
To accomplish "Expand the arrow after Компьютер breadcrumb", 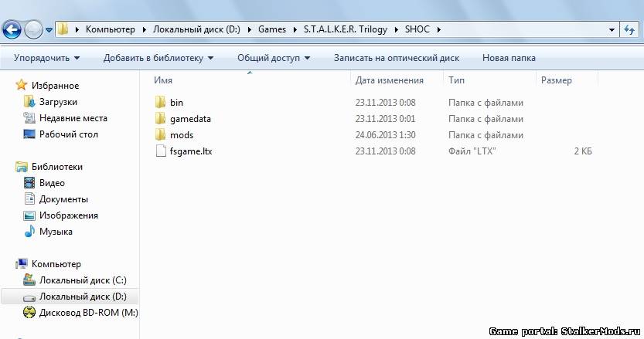I will (144, 29).
